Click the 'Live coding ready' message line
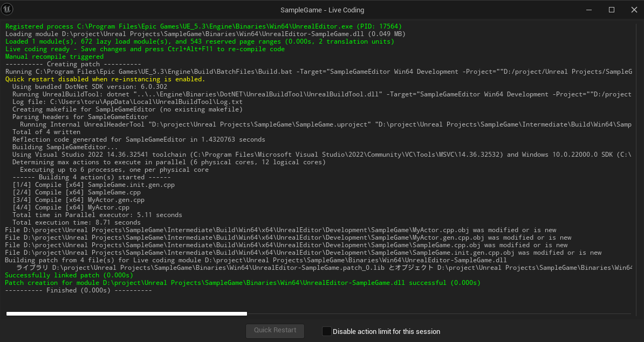Viewport: 644px width, 342px height. point(145,49)
